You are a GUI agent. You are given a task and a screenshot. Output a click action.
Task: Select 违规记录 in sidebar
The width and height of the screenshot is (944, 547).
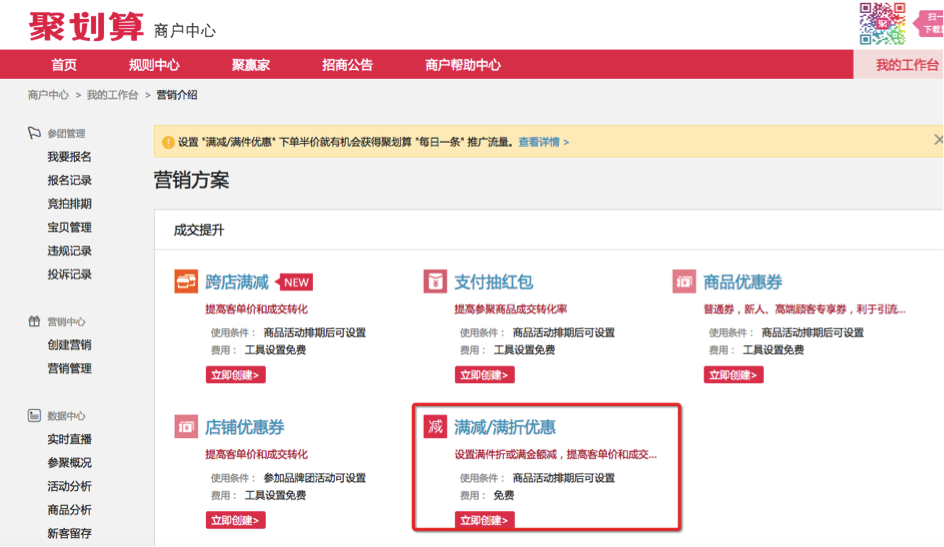tap(70, 251)
